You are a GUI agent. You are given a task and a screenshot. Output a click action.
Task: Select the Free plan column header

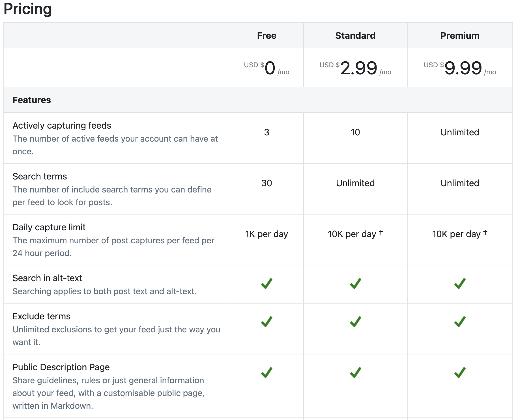[x=266, y=36]
